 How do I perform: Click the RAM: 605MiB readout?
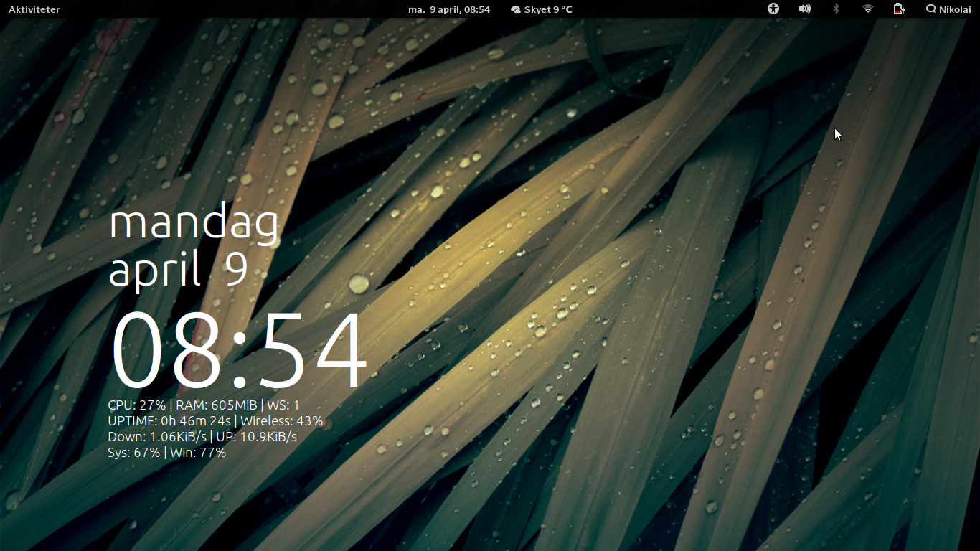click(216, 405)
